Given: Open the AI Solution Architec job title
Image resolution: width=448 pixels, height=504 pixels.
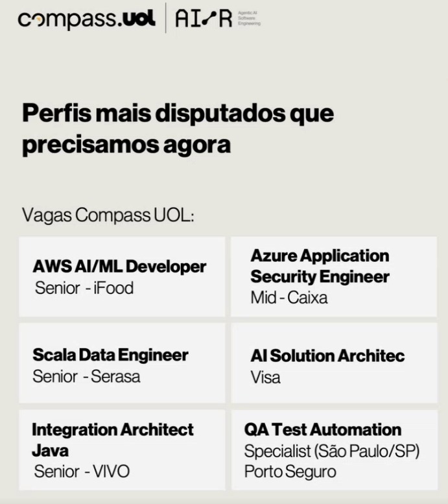Looking at the screenshot, I should point(327,355).
